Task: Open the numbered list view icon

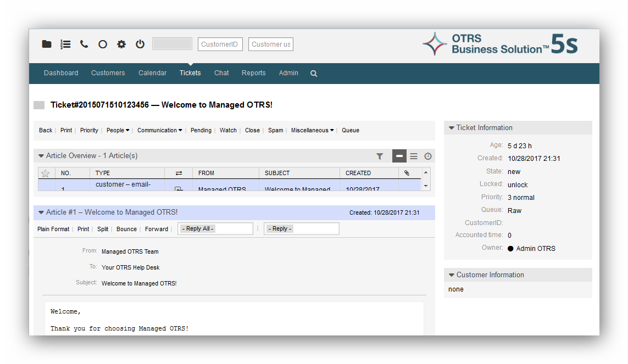Action: pyautogui.click(x=65, y=44)
